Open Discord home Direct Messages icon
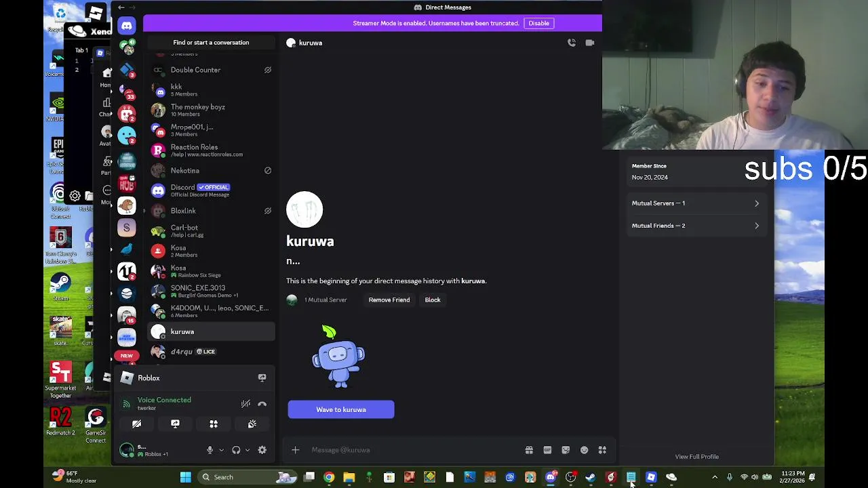This screenshot has width=868, height=488. pyautogui.click(x=127, y=26)
